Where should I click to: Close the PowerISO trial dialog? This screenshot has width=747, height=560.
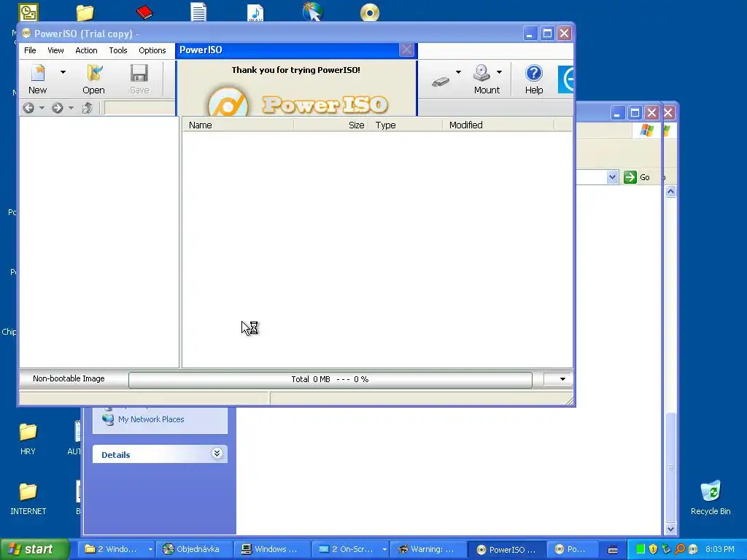point(406,50)
